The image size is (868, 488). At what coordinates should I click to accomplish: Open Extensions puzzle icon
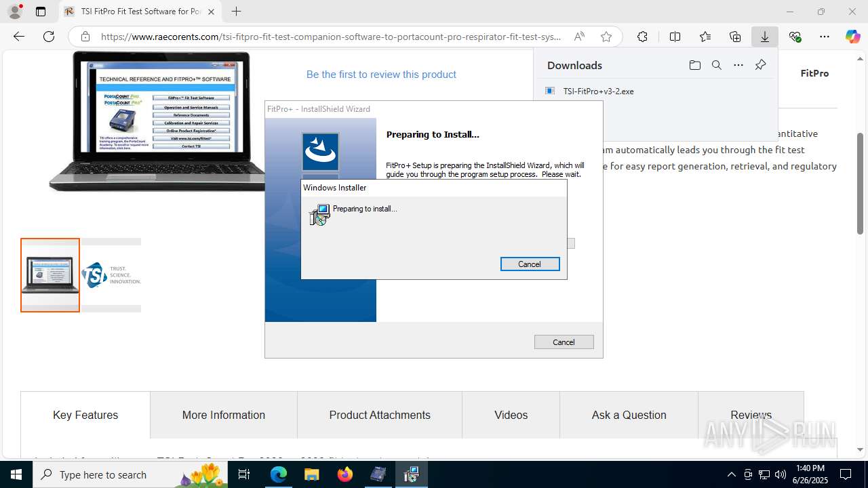(642, 37)
